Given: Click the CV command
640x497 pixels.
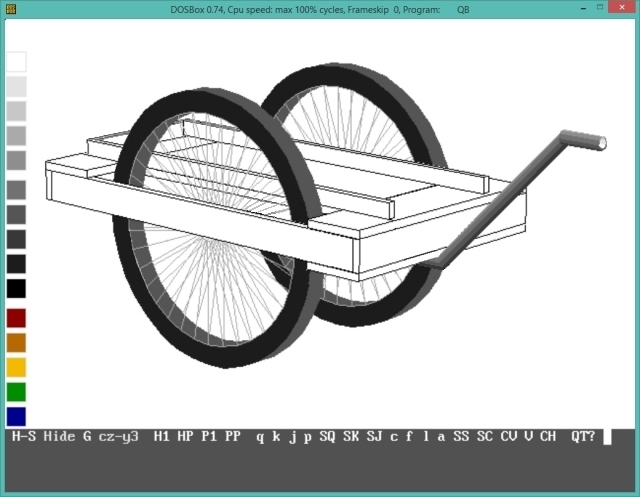Looking at the screenshot, I should click(x=508, y=437).
